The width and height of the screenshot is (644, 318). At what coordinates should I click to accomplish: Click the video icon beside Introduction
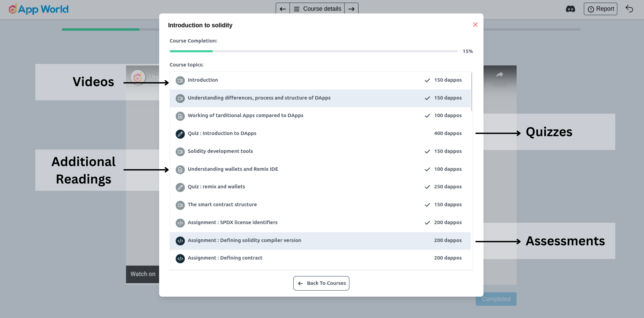coord(180,80)
